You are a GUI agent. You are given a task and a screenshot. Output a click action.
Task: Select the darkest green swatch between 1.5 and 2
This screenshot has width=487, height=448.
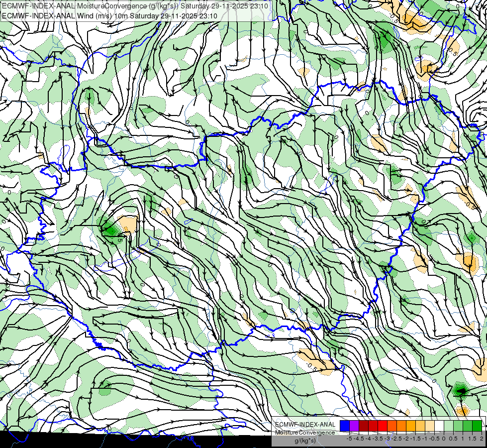(x=477, y=426)
